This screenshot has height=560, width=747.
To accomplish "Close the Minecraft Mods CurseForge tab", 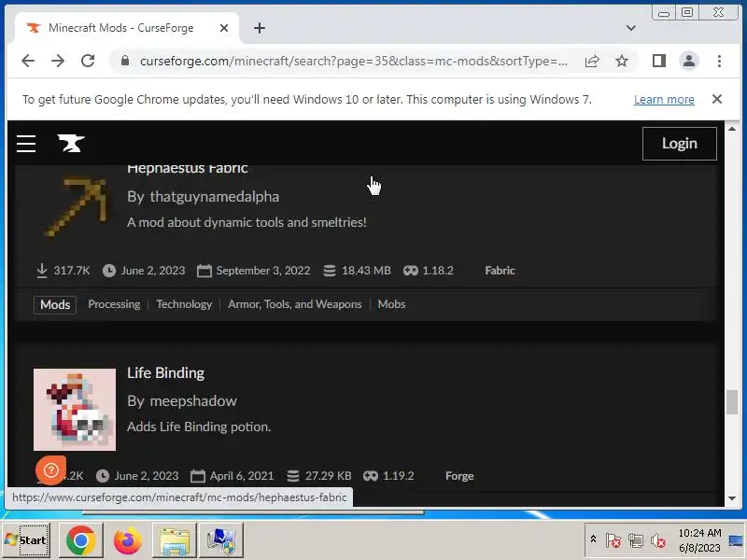I will click(x=224, y=28).
